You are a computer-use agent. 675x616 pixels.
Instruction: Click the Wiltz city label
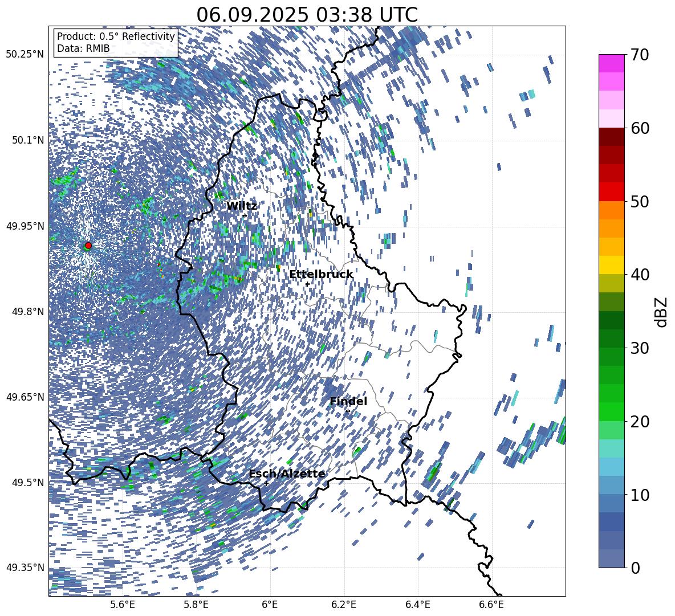tap(242, 206)
